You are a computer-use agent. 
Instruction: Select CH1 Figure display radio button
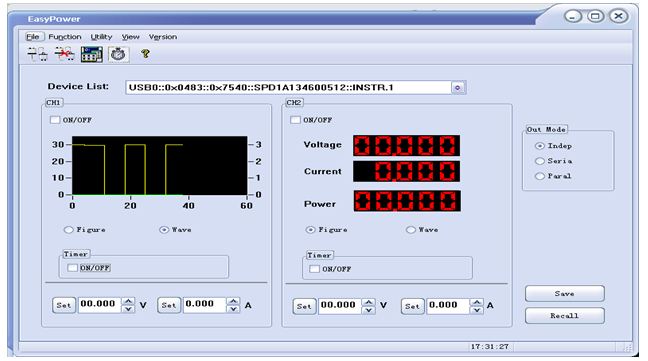pos(69,230)
